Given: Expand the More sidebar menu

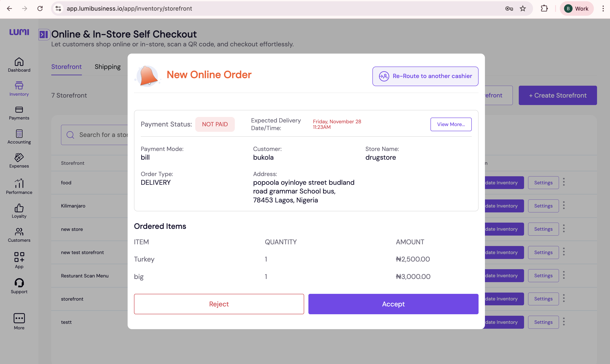Looking at the screenshot, I should coord(19,321).
